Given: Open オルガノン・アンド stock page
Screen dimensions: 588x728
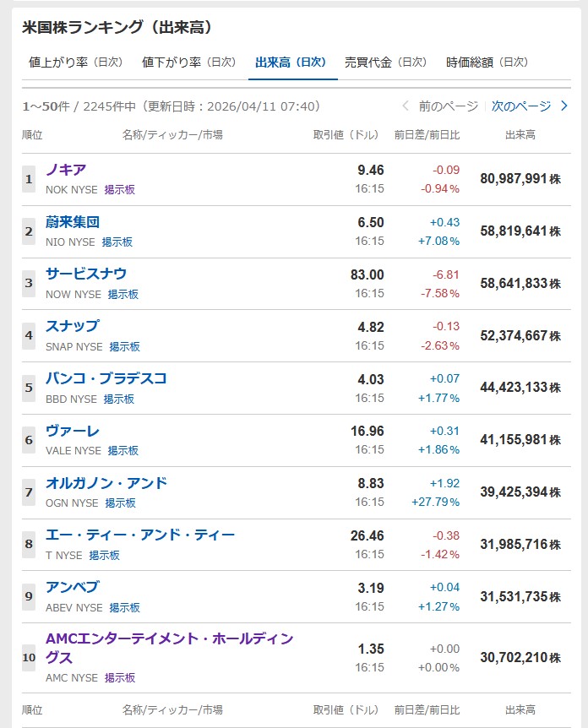Looking at the screenshot, I should (106, 483).
